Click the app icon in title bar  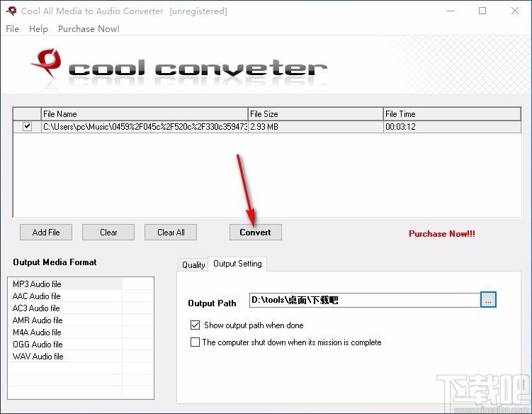(11, 11)
